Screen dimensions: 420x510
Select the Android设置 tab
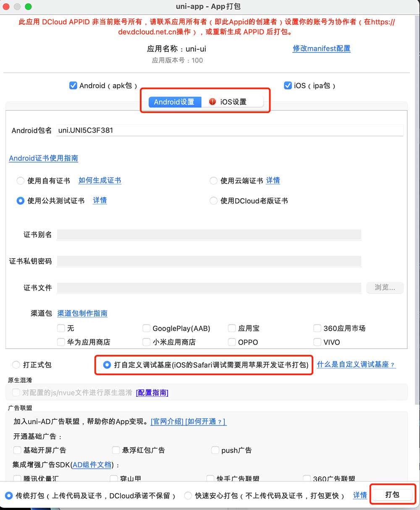pos(175,102)
